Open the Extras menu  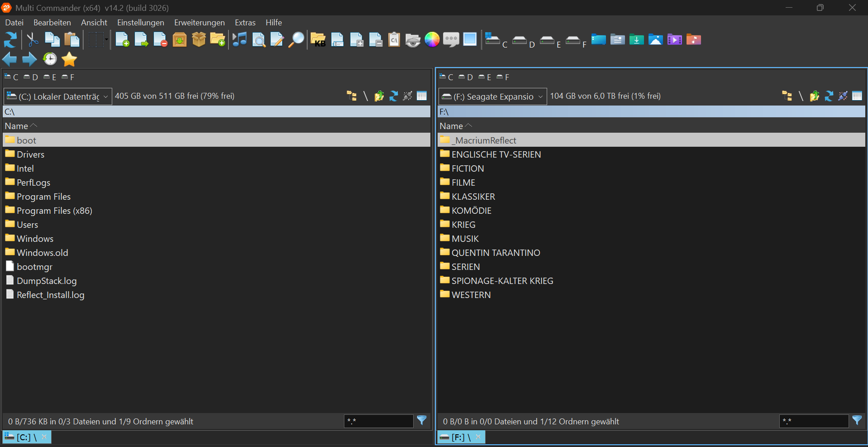tap(245, 23)
